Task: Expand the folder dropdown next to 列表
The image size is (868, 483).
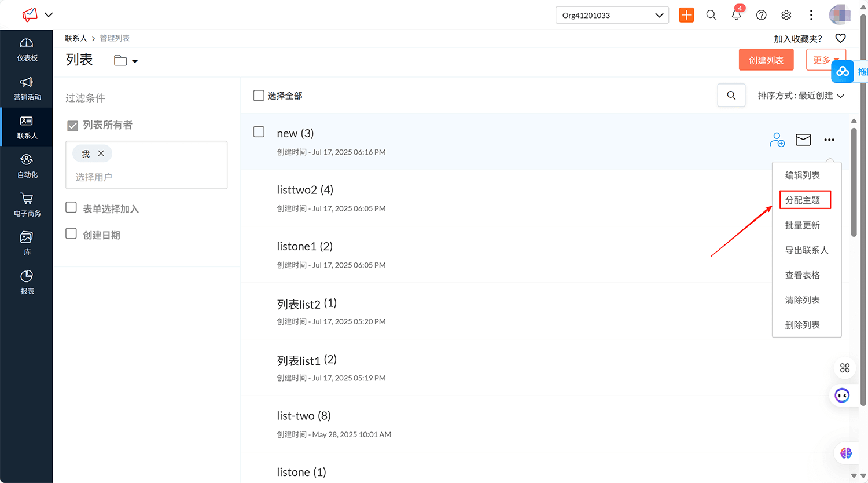Action: click(x=126, y=61)
